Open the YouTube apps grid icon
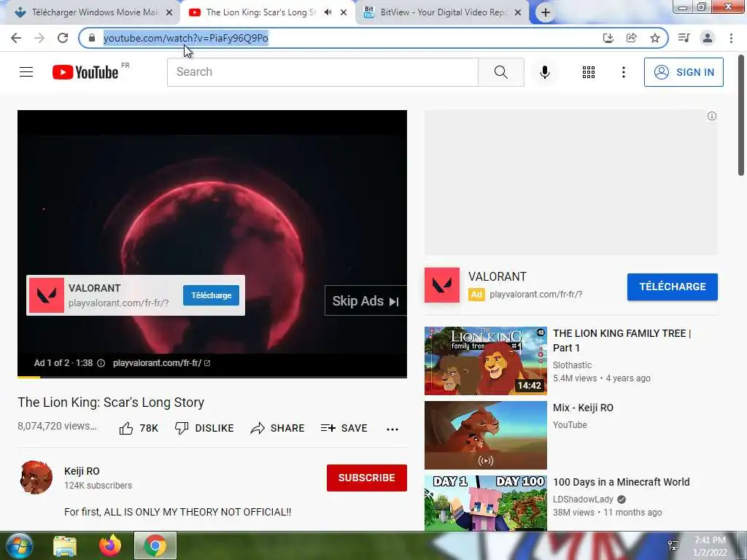This screenshot has width=747, height=560. pyautogui.click(x=589, y=72)
